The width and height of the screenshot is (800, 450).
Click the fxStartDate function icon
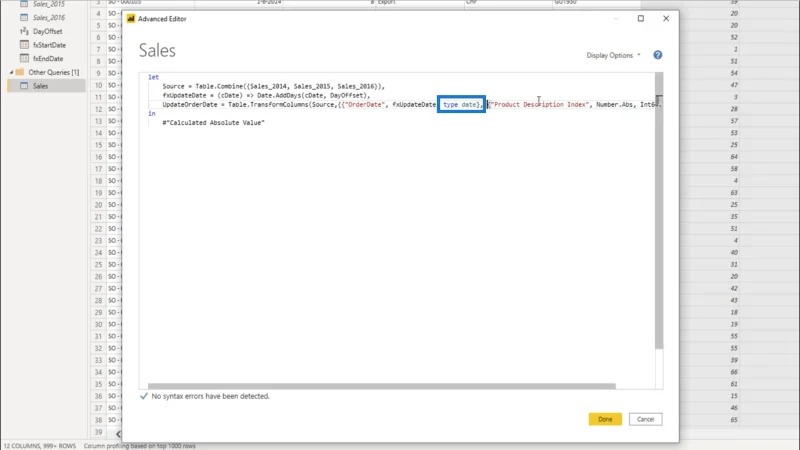tap(24, 44)
